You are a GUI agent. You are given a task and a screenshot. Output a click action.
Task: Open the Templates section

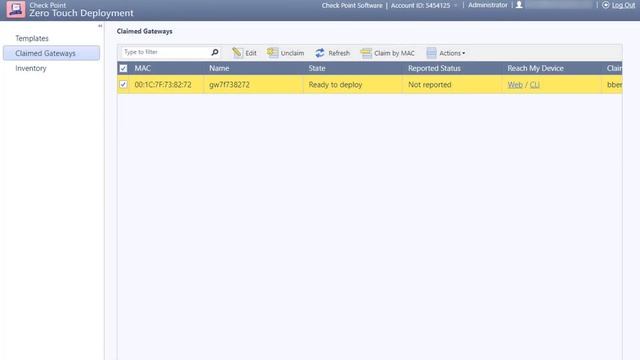[32, 38]
